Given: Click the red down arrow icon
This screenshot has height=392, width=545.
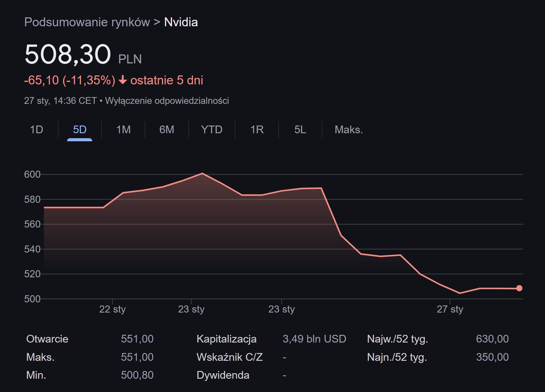Looking at the screenshot, I should point(123,80).
